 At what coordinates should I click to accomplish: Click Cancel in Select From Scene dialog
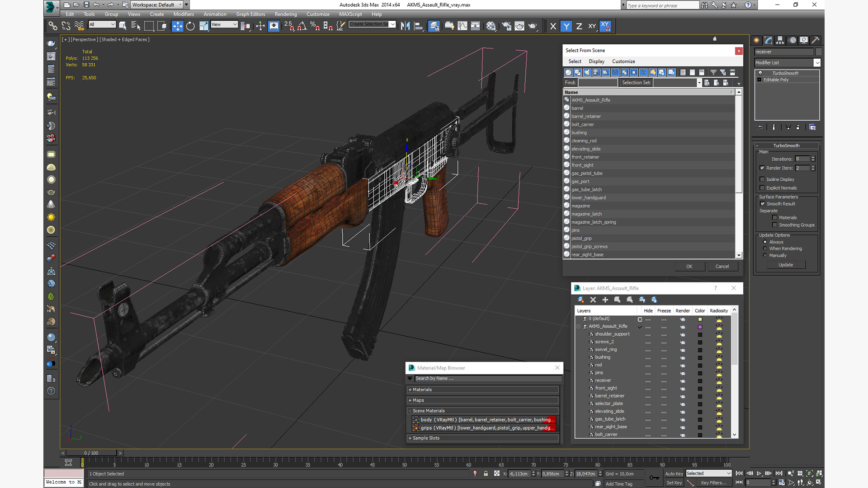[722, 267]
